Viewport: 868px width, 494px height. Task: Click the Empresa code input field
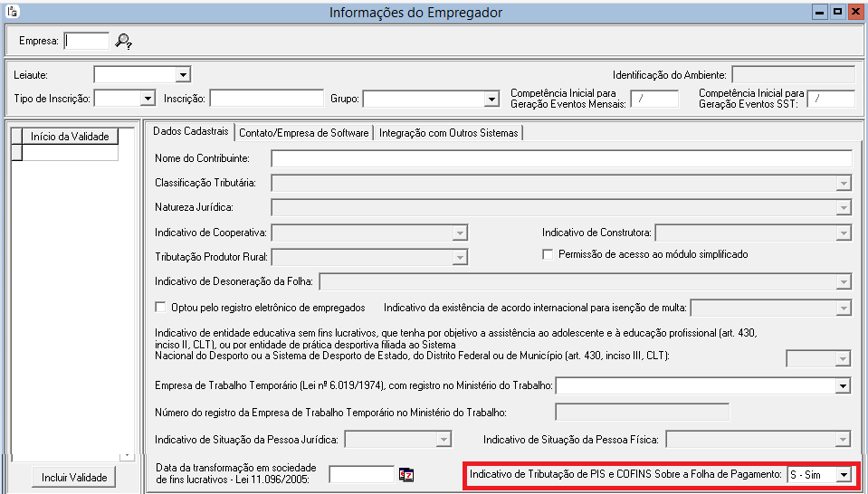[86, 41]
